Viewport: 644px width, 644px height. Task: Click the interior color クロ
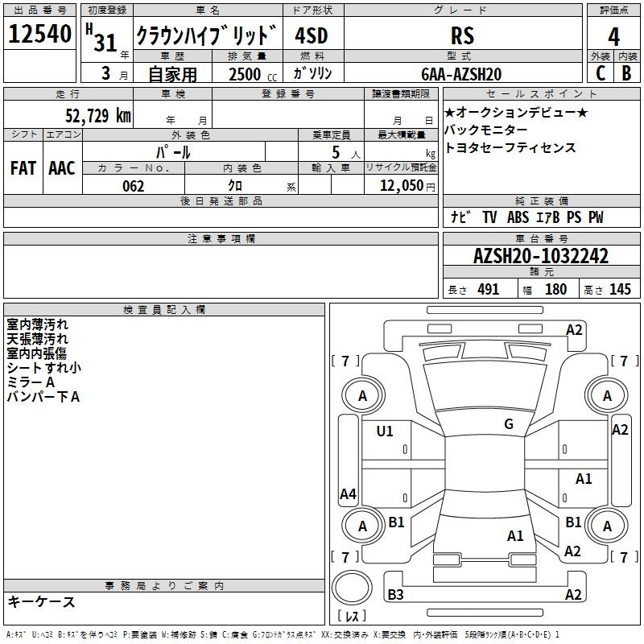pyautogui.click(x=235, y=186)
